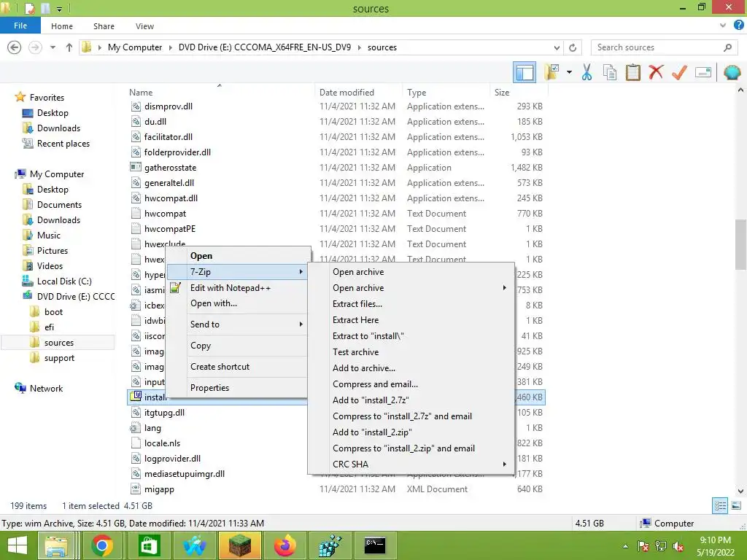Open the File ribbon tab

pyautogui.click(x=20, y=26)
